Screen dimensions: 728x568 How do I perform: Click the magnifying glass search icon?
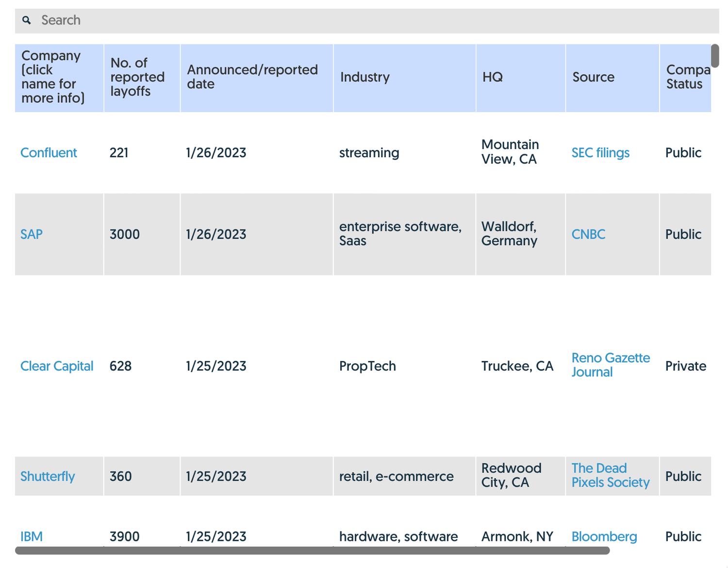(27, 20)
